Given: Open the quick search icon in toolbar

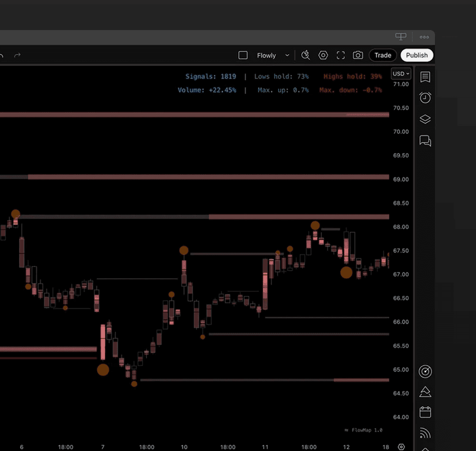Looking at the screenshot, I should tap(305, 55).
